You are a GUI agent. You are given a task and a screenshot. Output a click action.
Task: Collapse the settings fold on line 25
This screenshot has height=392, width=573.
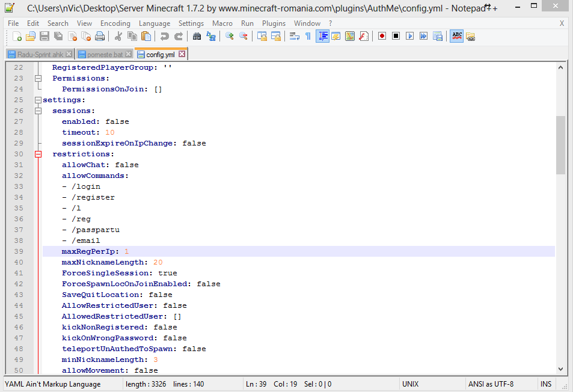tap(38, 100)
